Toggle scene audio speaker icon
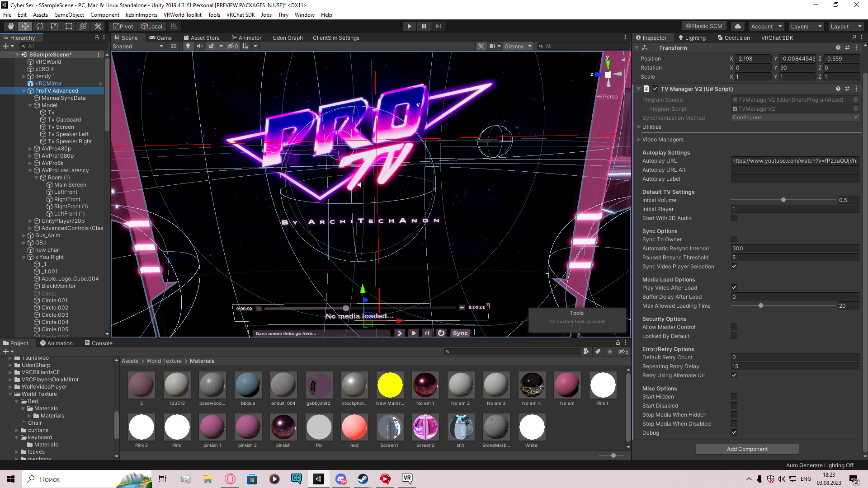The width and height of the screenshot is (868, 488). 199,46
